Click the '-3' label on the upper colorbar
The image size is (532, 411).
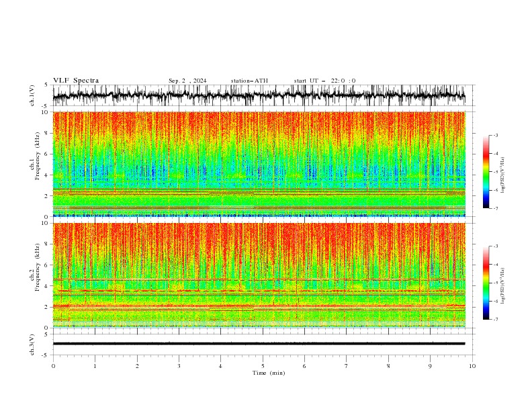click(495, 135)
